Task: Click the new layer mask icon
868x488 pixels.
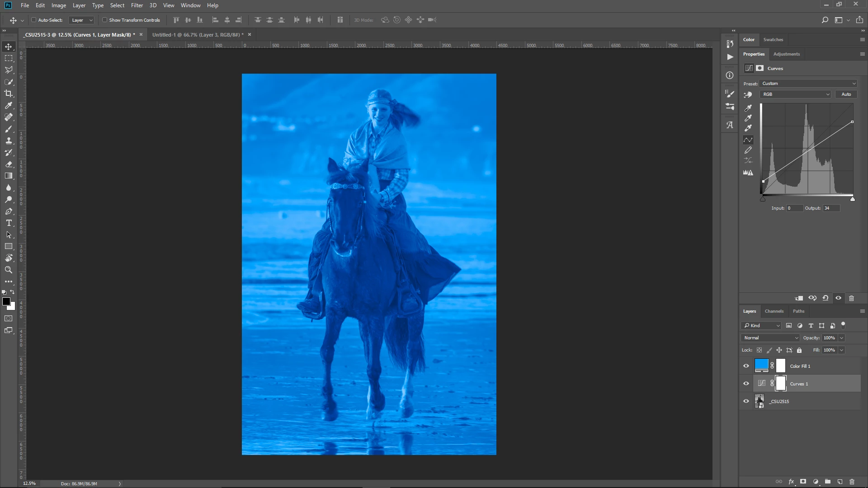Action: [803, 482]
